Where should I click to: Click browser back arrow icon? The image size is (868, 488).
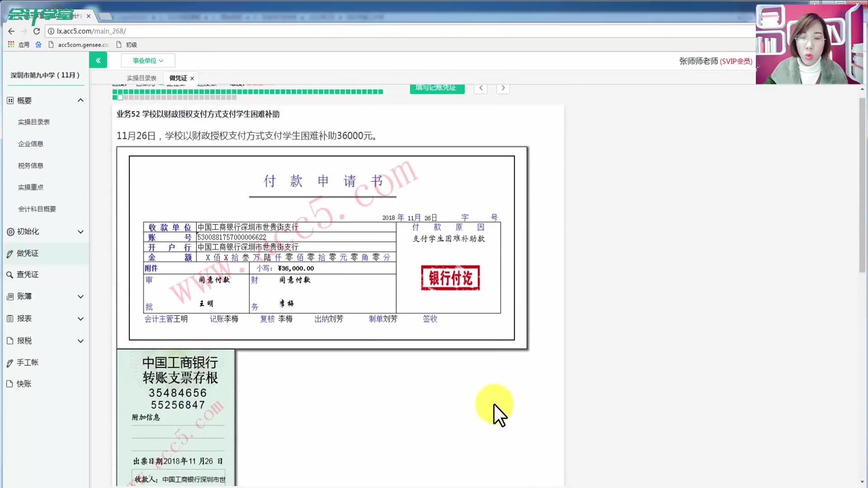pyautogui.click(x=11, y=31)
